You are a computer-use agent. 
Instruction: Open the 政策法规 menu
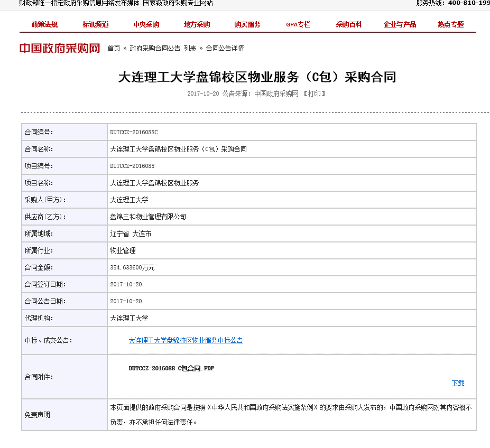[x=45, y=24]
